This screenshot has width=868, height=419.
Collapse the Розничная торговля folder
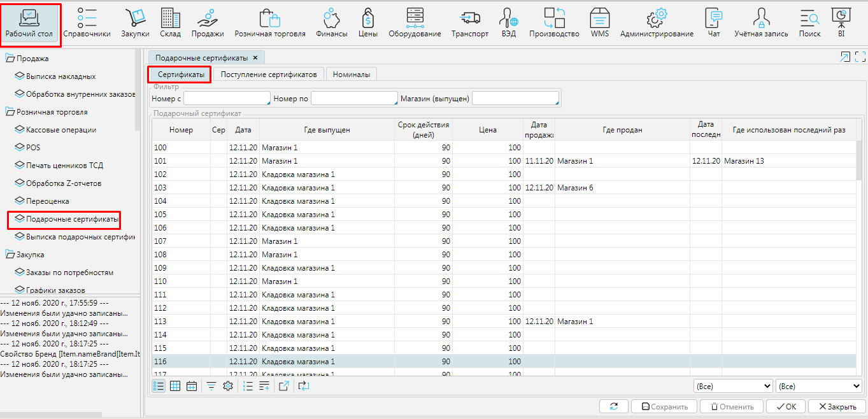click(10, 112)
